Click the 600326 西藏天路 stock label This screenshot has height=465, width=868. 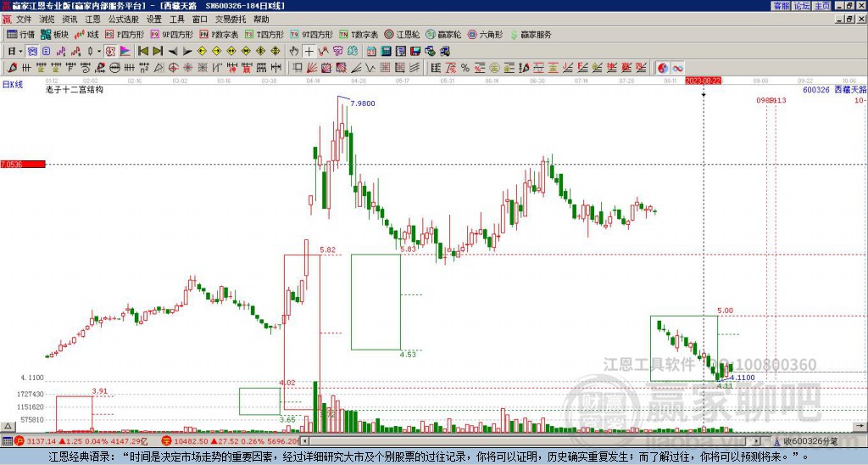pos(835,90)
